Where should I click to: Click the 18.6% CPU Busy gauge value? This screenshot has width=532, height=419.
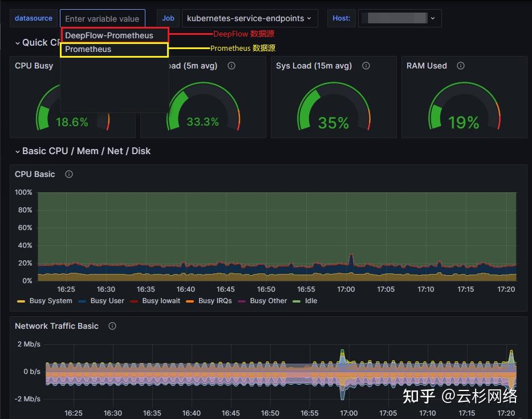click(x=72, y=122)
